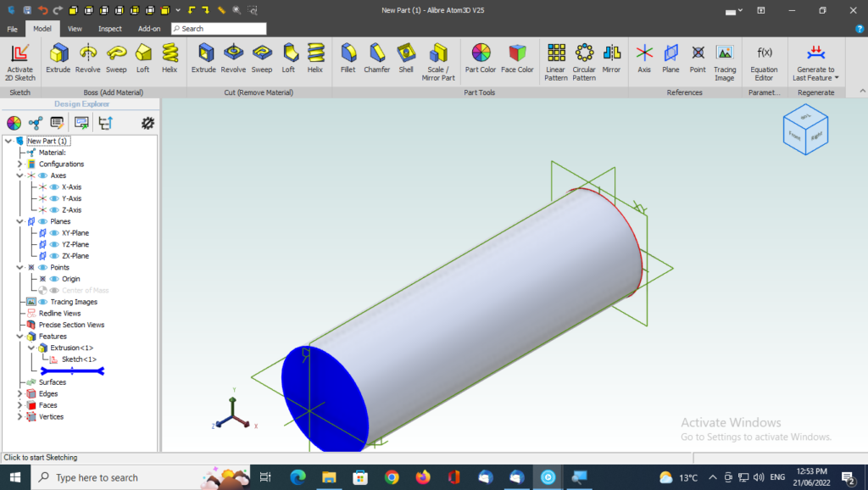The width and height of the screenshot is (868, 490).
Task: Choose the Cut Revolve tool
Action: coord(233,58)
